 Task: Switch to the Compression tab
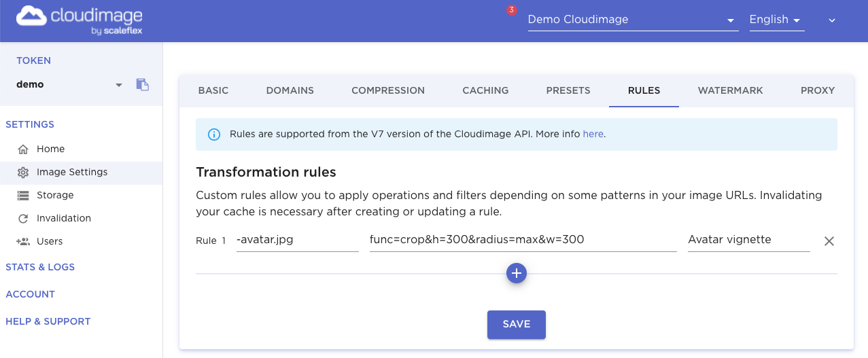[x=388, y=90]
